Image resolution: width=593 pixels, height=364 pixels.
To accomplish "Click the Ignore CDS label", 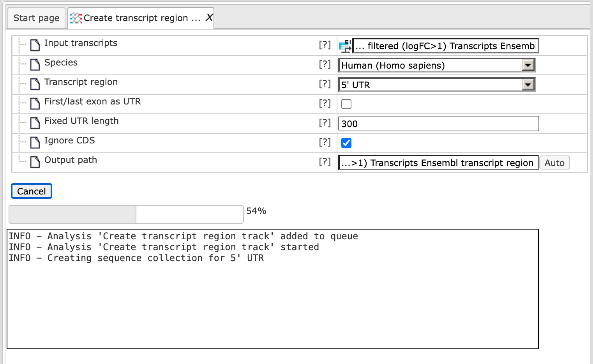I will [70, 141].
